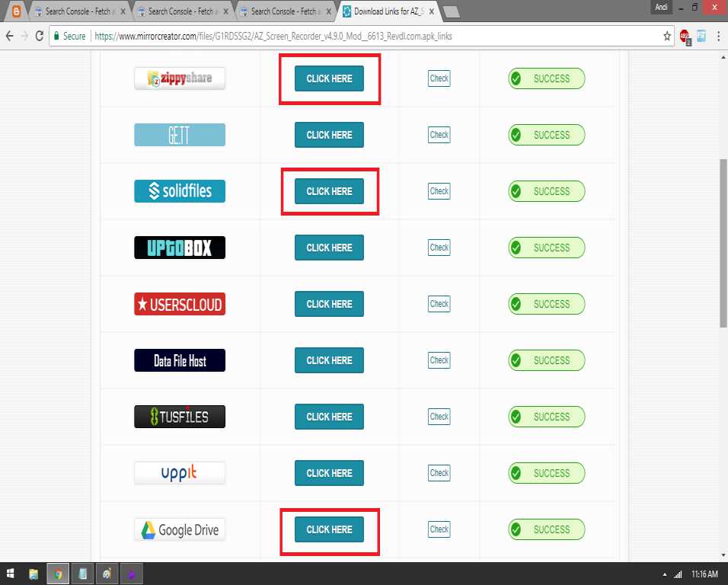
Task: Click CLICK HERE for solidfiles
Action: click(x=329, y=191)
